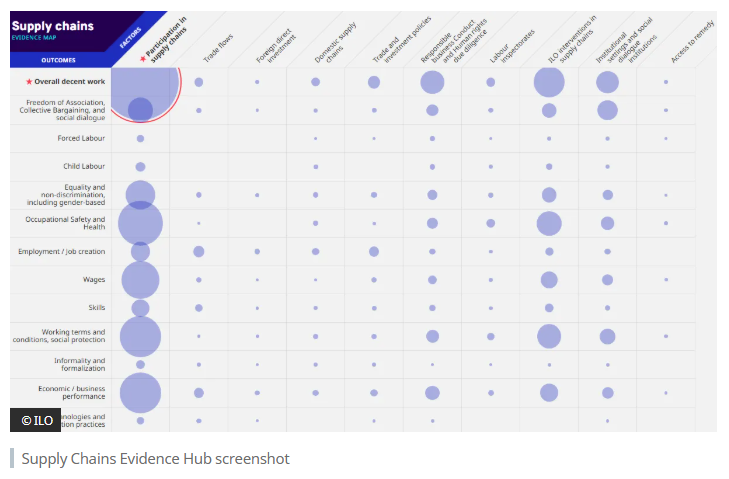Image resolution: width=729 pixels, height=479 pixels.
Task: Click the Skills outcome row label
Action: pyautogui.click(x=94, y=308)
